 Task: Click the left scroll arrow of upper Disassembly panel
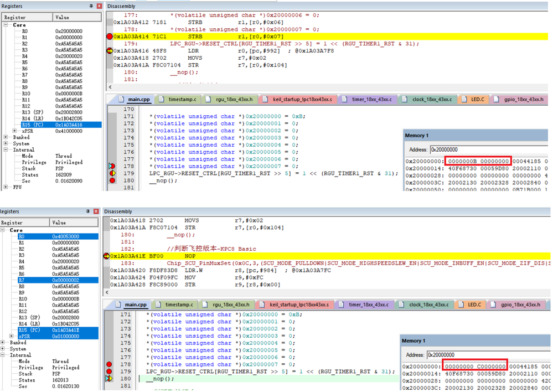(x=110, y=87)
